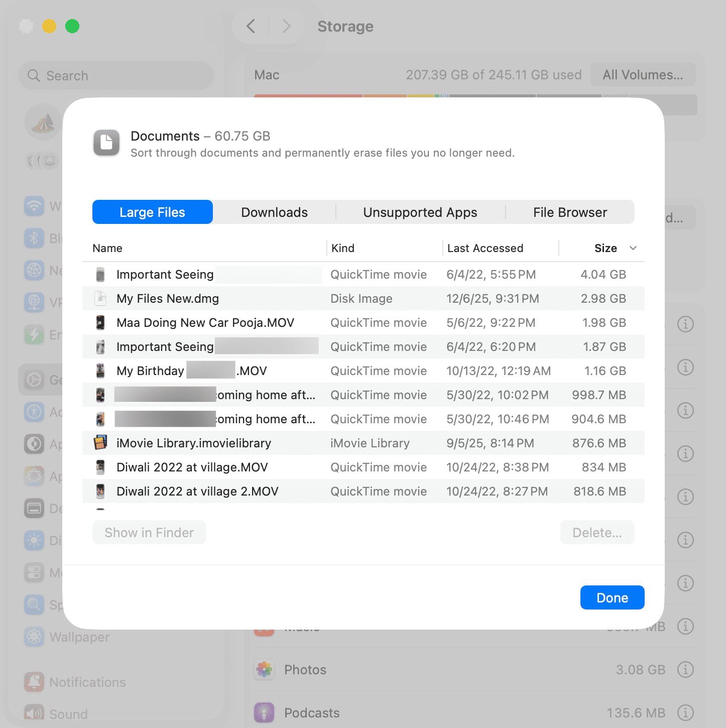Click the iMovie Library.imovielibrary file icon

click(x=100, y=443)
